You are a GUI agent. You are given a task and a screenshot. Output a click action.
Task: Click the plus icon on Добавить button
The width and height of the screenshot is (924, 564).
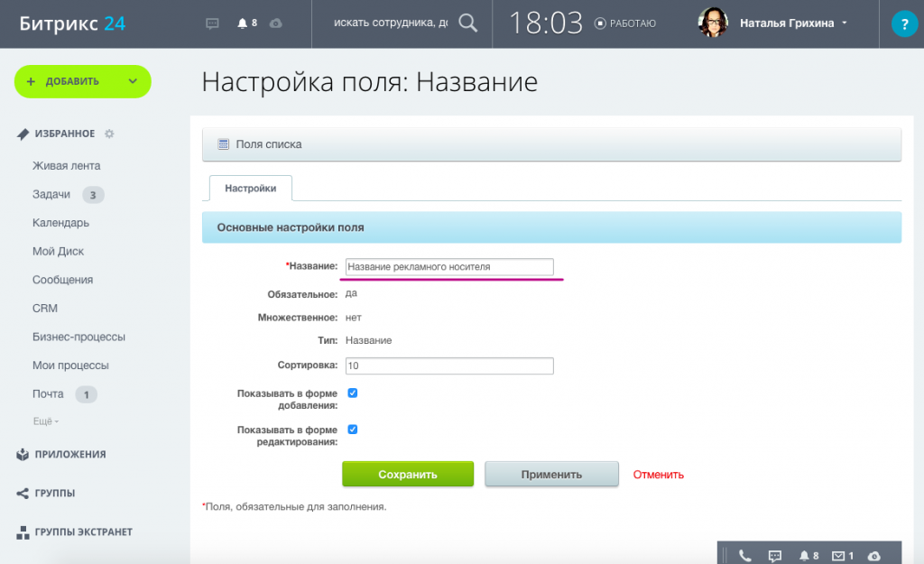pyautogui.click(x=32, y=81)
